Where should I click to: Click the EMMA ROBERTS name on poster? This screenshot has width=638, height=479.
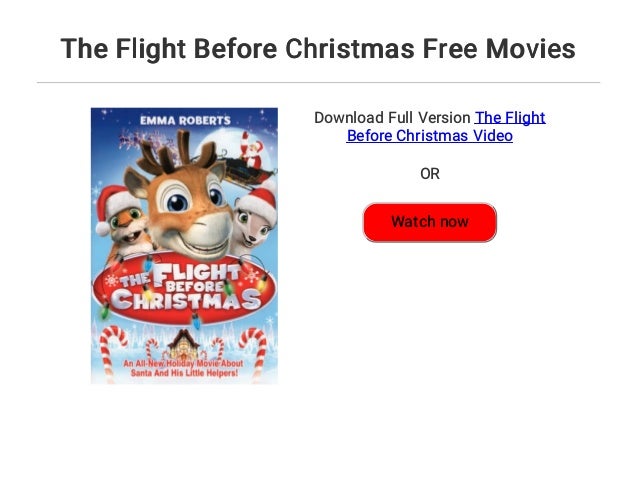(185, 120)
